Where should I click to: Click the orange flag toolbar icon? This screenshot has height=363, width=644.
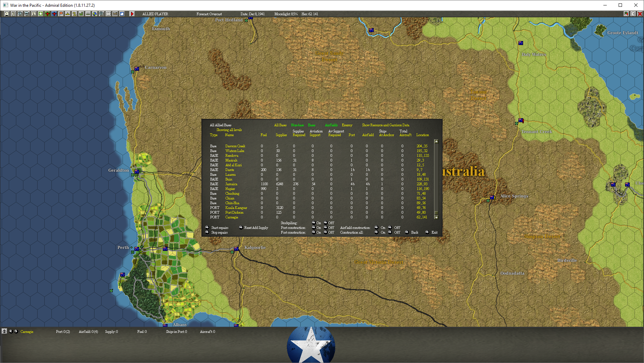click(61, 14)
